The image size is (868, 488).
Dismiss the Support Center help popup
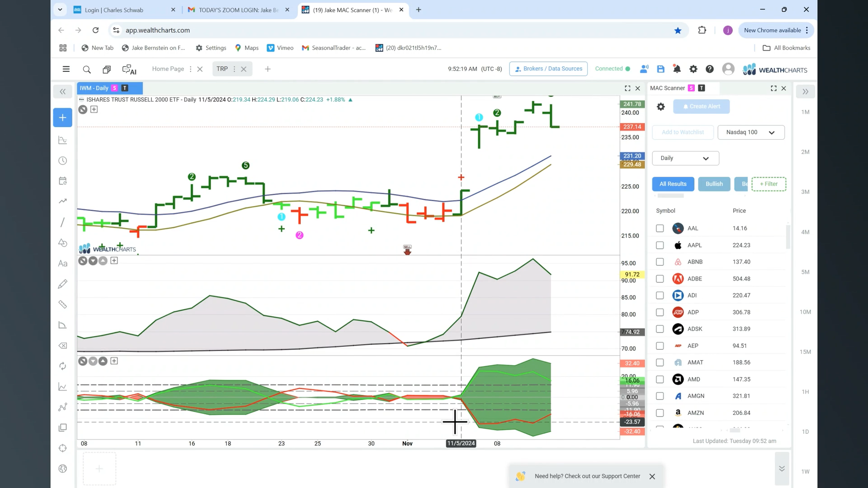(652, 477)
